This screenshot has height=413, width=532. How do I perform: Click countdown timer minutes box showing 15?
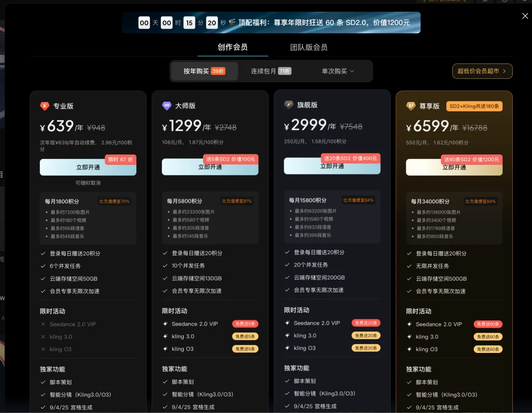189,23
